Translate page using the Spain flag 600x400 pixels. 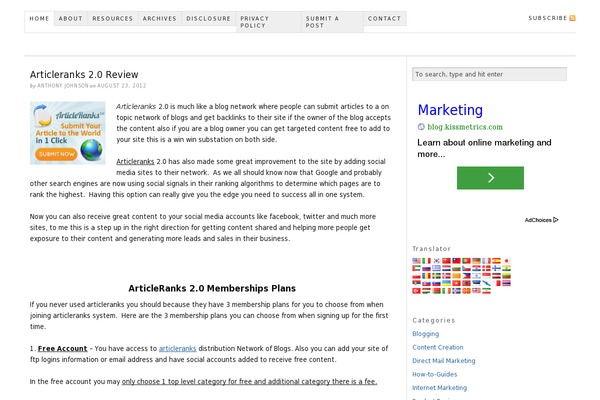[x=496, y=261]
